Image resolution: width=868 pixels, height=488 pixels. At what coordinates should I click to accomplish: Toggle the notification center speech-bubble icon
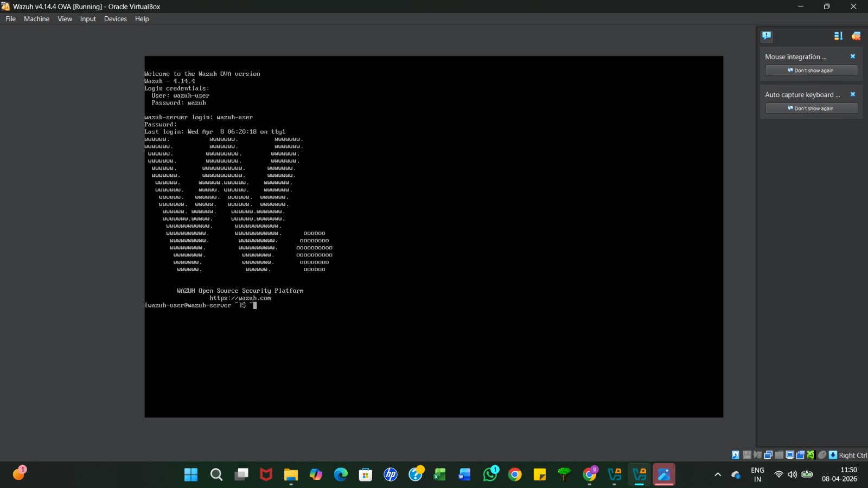[767, 36]
